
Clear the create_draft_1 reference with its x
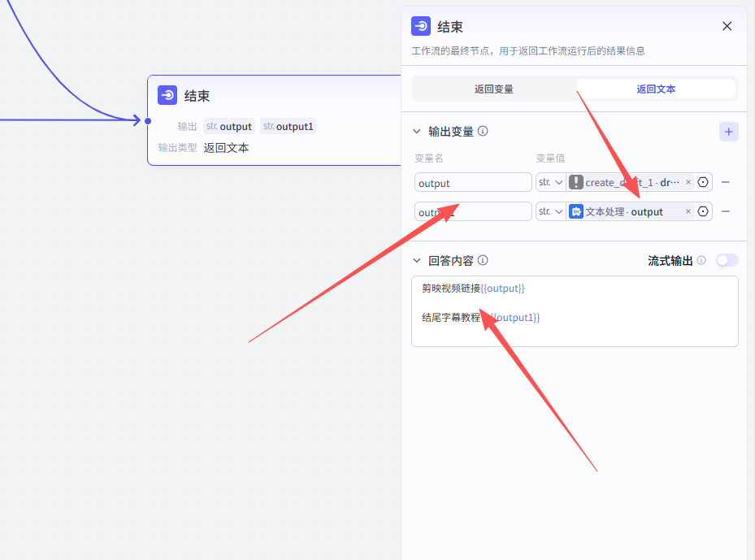[688, 183]
